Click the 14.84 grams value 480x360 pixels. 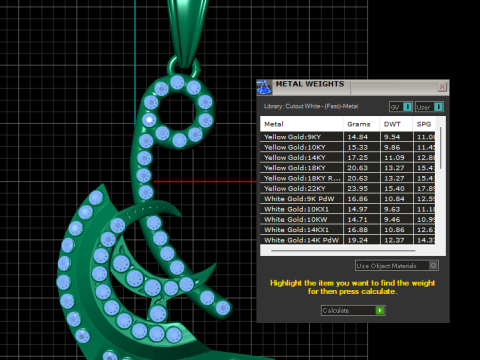(x=357, y=137)
